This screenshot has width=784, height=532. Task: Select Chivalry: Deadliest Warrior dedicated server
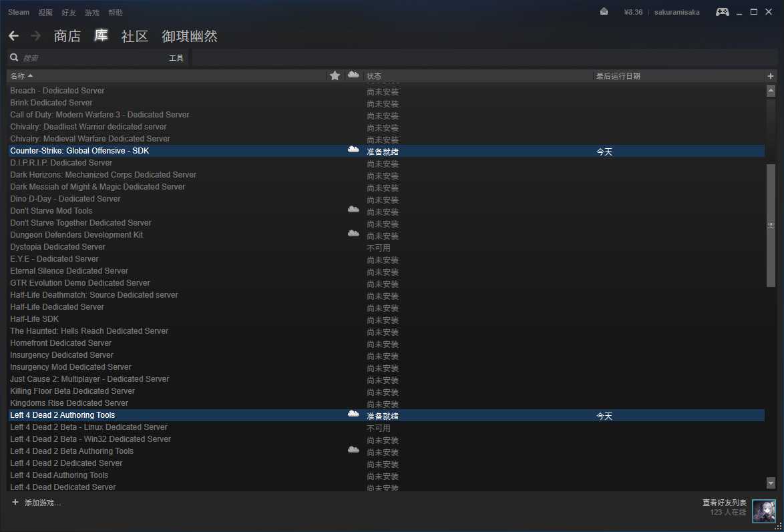pyautogui.click(x=386, y=127)
